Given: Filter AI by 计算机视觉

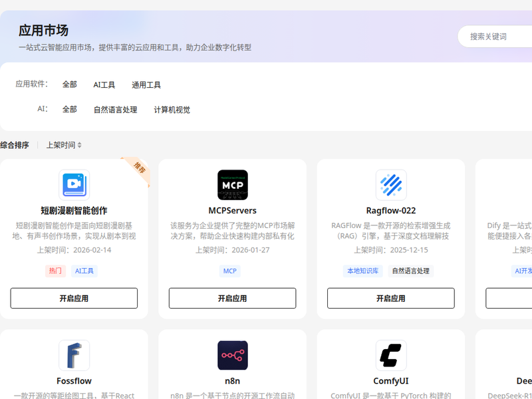Looking at the screenshot, I should 172,110.
